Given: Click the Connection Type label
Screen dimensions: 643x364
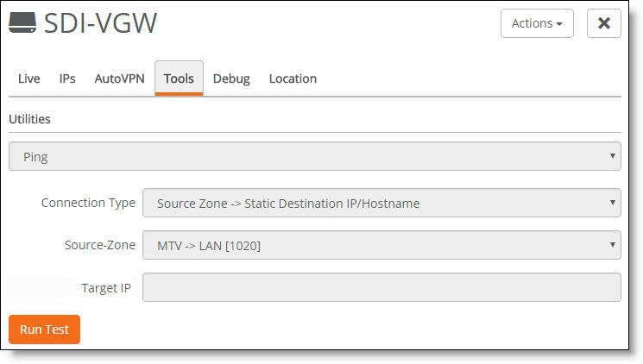Looking at the screenshot, I should 88,203.
